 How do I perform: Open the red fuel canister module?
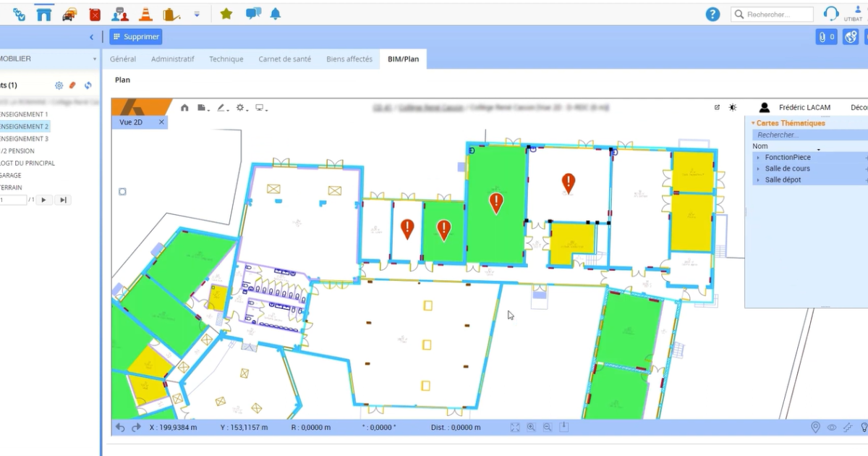point(95,14)
